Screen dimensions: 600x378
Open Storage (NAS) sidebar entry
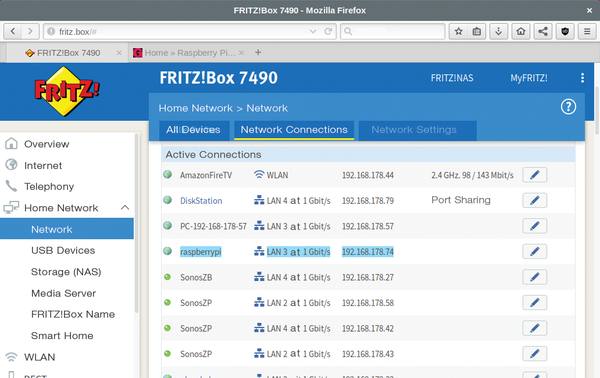point(66,272)
